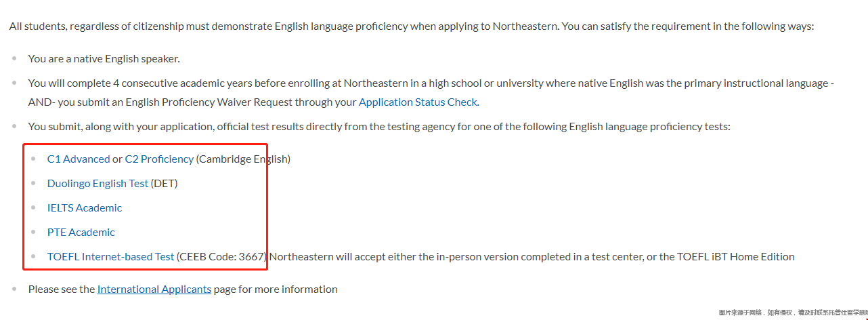The width and height of the screenshot is (868, 320).
Task: Click the "CEEB Code: 3667" text
Action: click(x=223, y=257)
